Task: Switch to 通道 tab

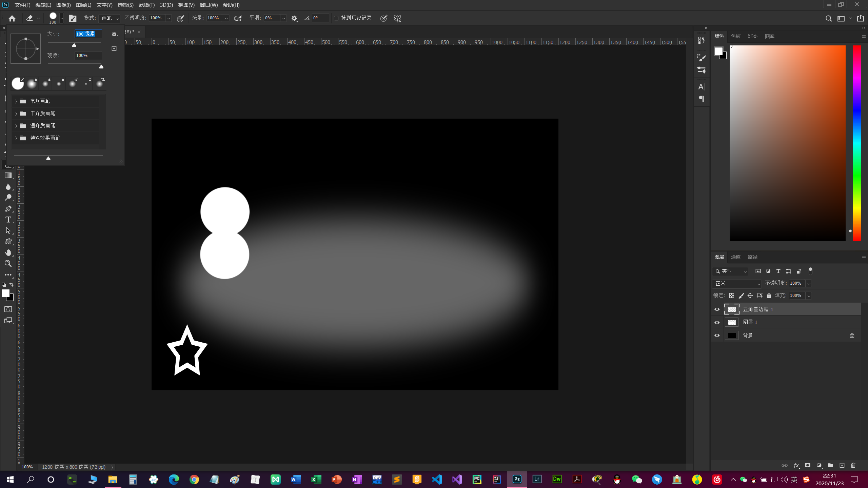Action: [x=735, y=257]
